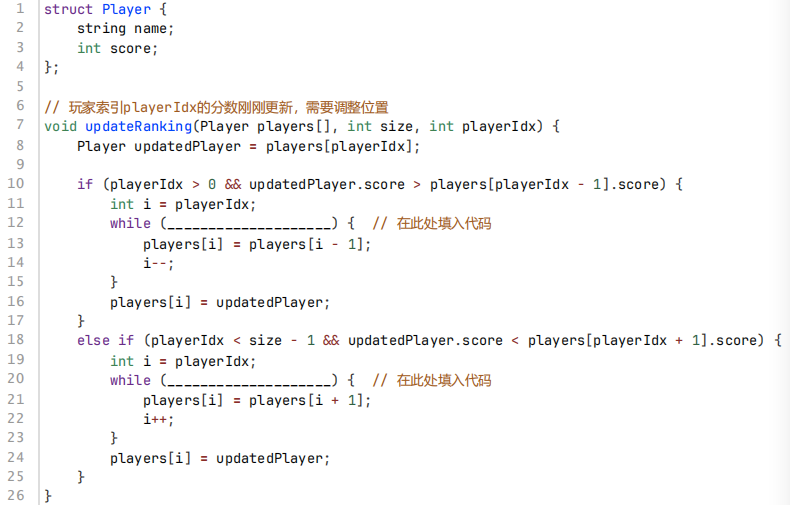790x505 pixels.
Task: Click the 'i++;' statement on line 22
Action: click(x=159, y=419)
